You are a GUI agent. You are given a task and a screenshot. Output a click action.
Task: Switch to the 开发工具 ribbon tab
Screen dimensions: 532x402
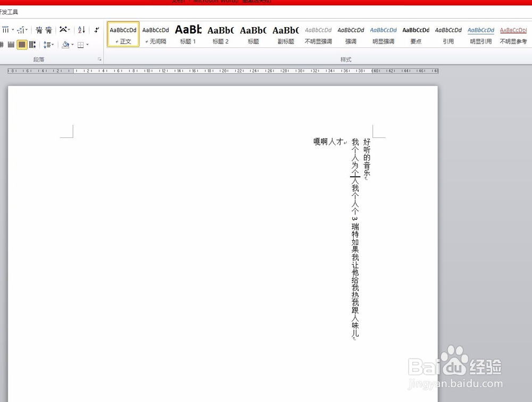click(9, 11)
